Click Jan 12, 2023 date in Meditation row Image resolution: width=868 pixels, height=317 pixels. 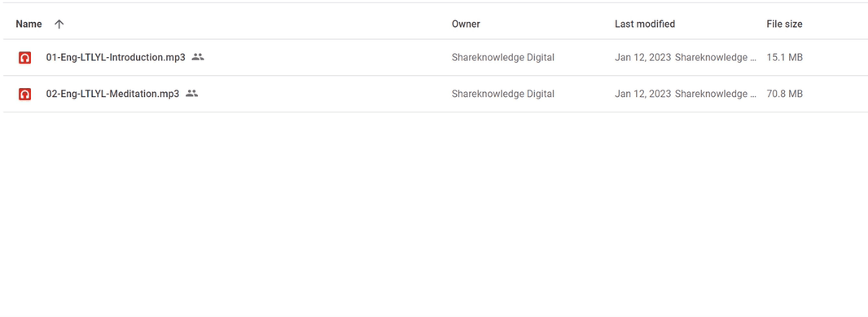click(x=642, y=94)
